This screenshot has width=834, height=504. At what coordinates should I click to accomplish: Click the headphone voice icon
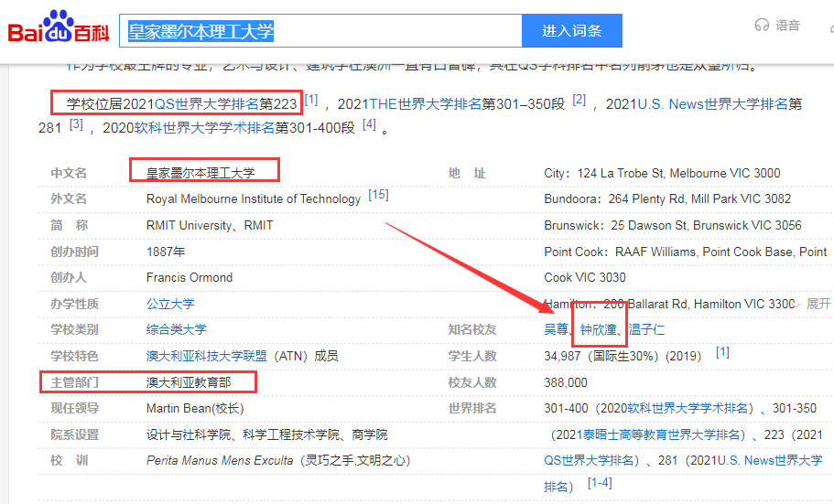[x=762, y=25]
